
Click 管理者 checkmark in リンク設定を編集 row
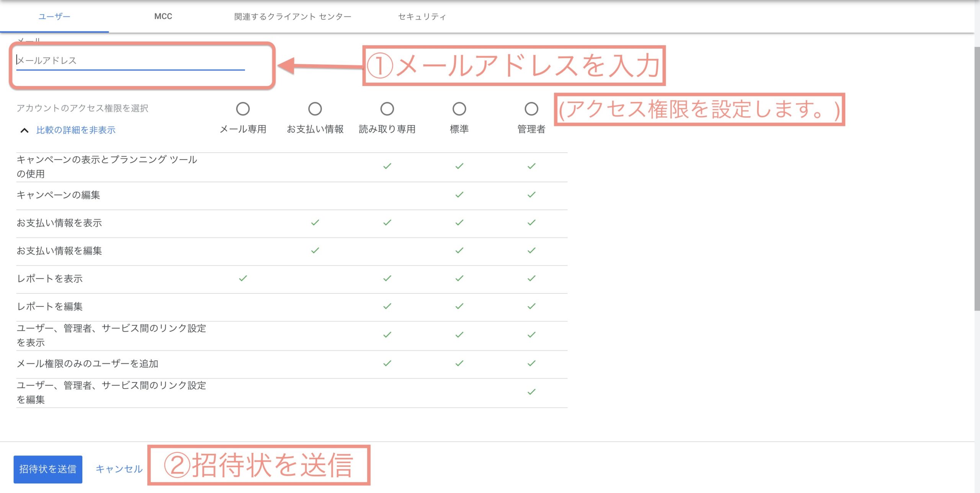coord(531,392)
